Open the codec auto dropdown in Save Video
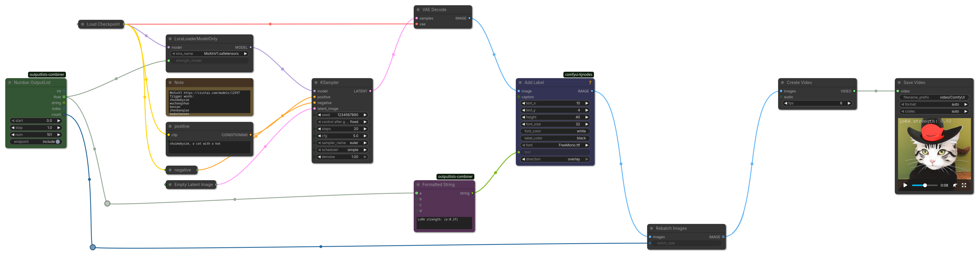Viewport: 980px width, 256px height. tap(934, 111)
